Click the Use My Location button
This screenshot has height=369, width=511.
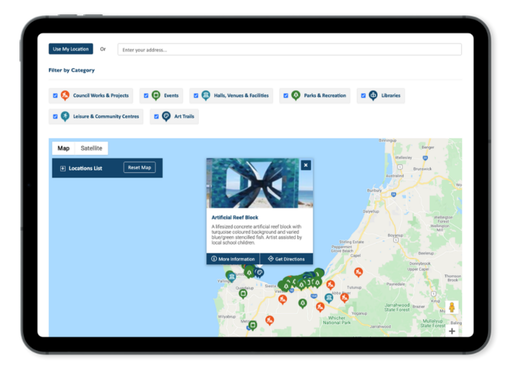(x=71, y=49)
